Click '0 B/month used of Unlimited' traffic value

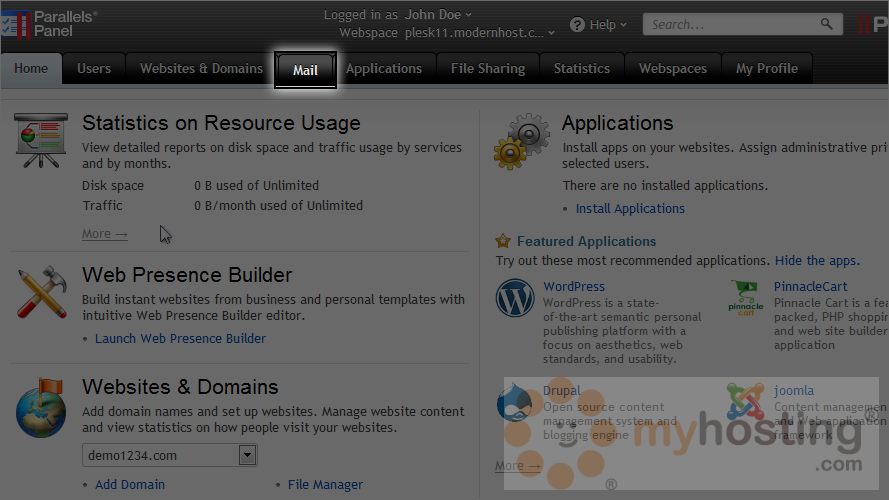coord(278,205)
